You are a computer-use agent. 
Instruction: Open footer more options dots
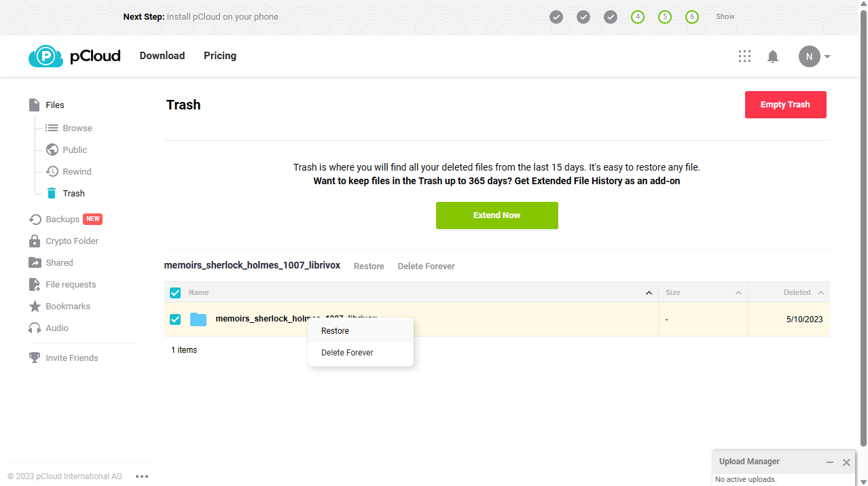tap(142, 476)
